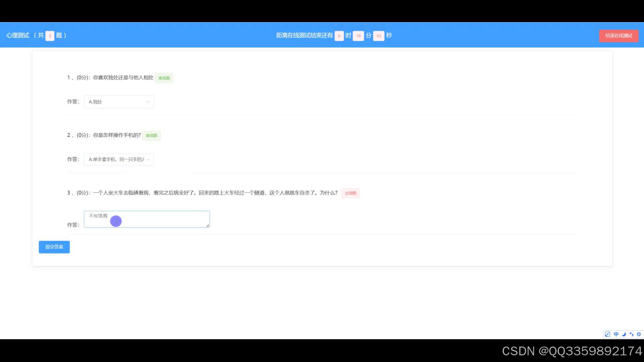Expand question 2 answer dropdown
The height and width of the screenshot is (362, 644).
(118, 160)
